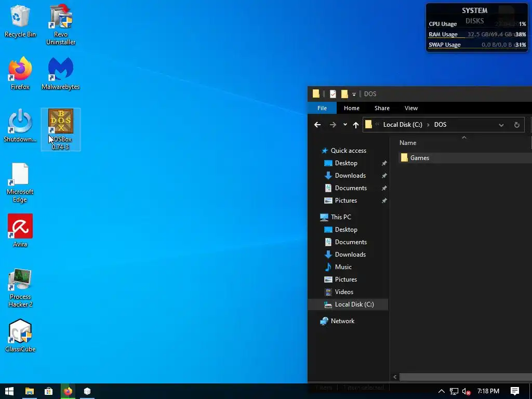This screenshot has width=532, height=399.
Task: Open the Windows Start menu
Action: coord(9,391)
